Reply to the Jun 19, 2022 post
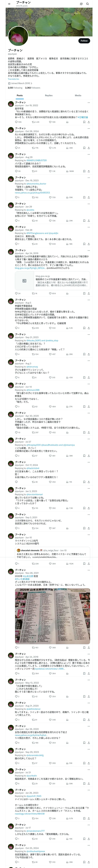Image resolution: width=98 pixels, height=868 pixels. tap(16, 122)
